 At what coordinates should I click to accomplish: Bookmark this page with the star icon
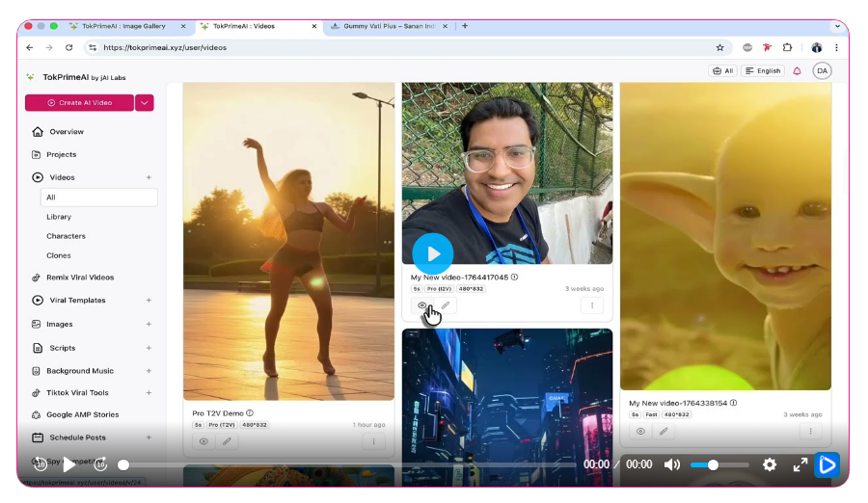(719, 47)
